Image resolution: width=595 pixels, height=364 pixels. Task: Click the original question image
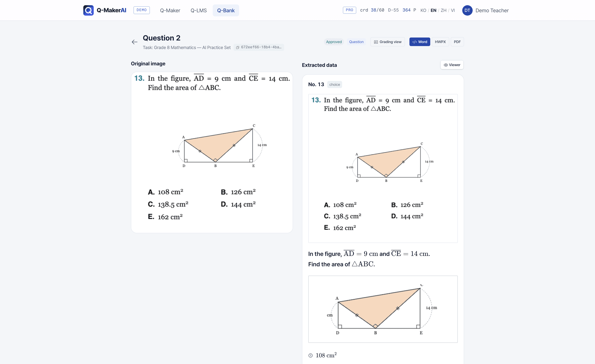click(x=212, y=152)
